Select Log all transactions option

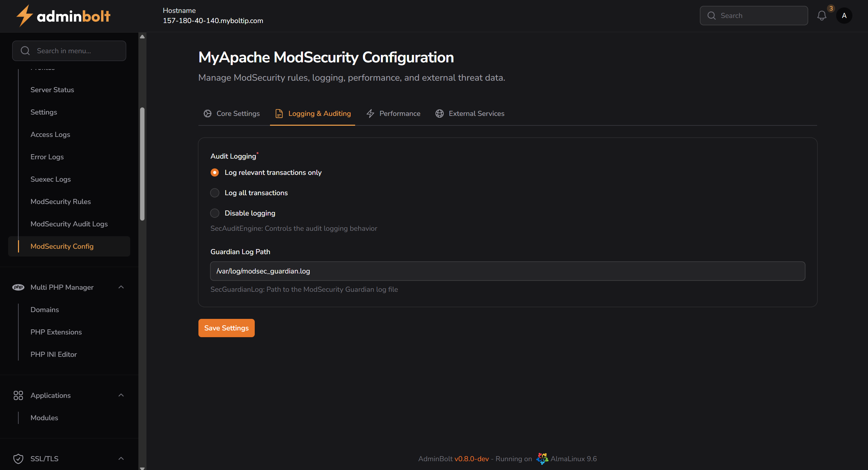[215, 193]
